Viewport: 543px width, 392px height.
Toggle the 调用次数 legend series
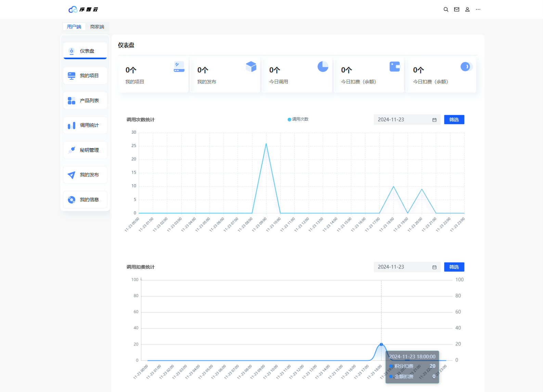(x=298, y=119)
